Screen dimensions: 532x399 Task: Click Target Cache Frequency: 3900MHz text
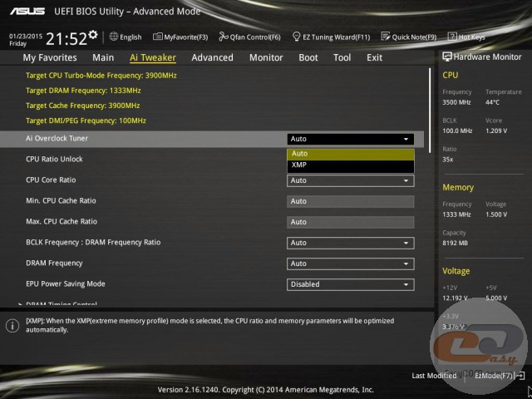coord(83,106)
